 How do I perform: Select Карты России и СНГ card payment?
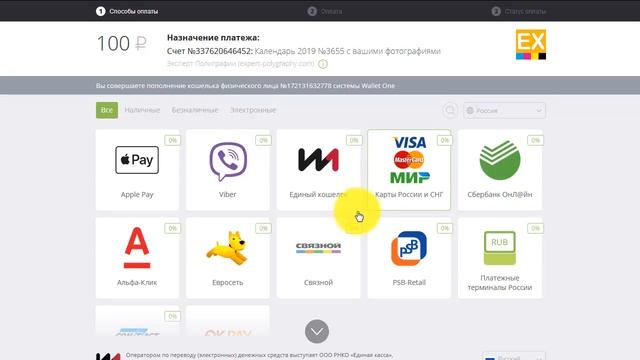pos(409,170)
